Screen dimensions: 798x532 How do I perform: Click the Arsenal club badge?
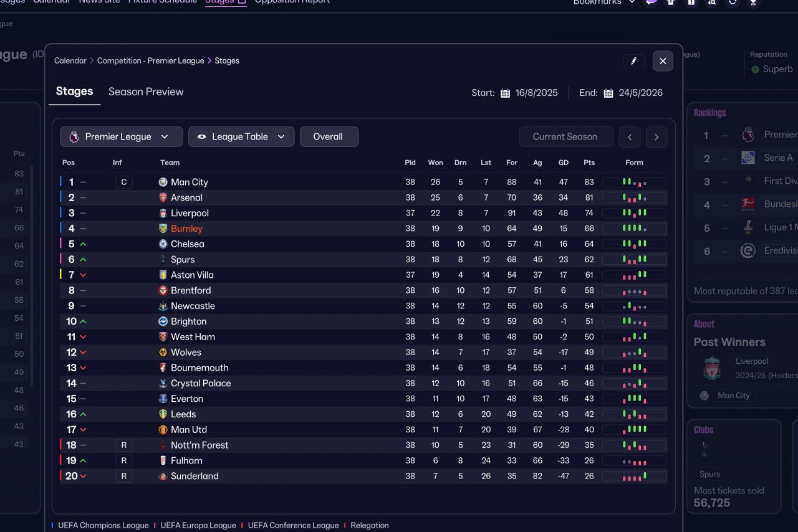163,197
